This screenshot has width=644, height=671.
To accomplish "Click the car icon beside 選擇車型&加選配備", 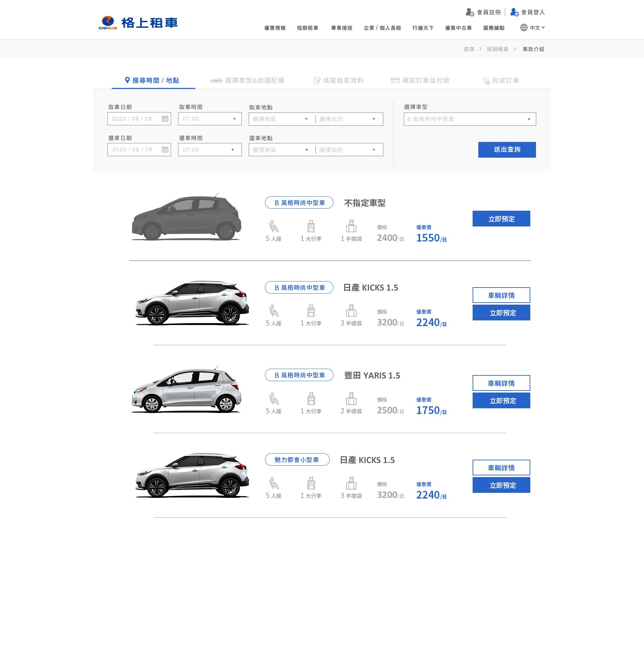I will point(216,81).
